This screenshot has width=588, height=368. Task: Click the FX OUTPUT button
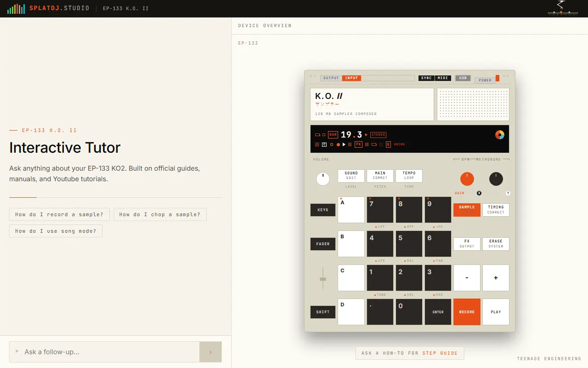(467, 244)
